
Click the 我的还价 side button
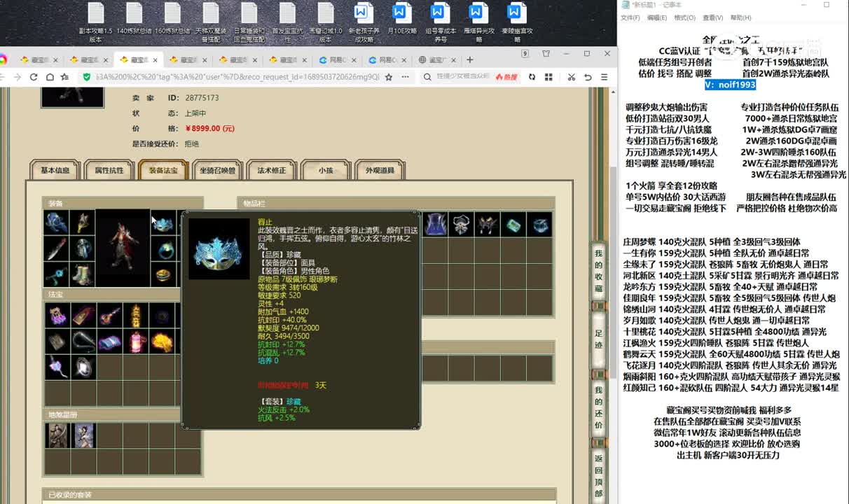coord(598,407)
